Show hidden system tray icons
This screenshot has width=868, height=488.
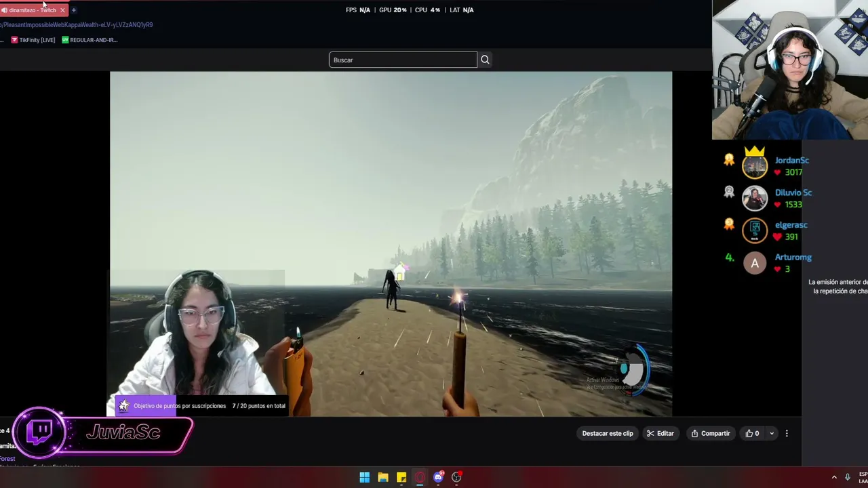click(834, 477)
